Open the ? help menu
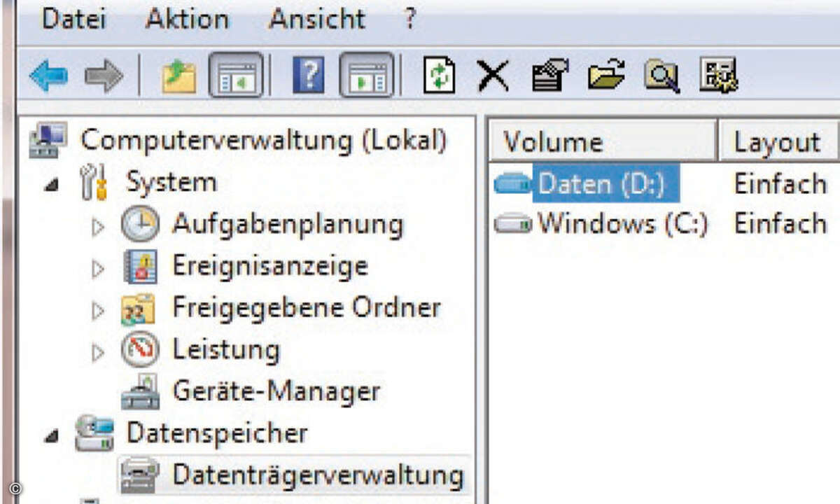 coord(410,19)
